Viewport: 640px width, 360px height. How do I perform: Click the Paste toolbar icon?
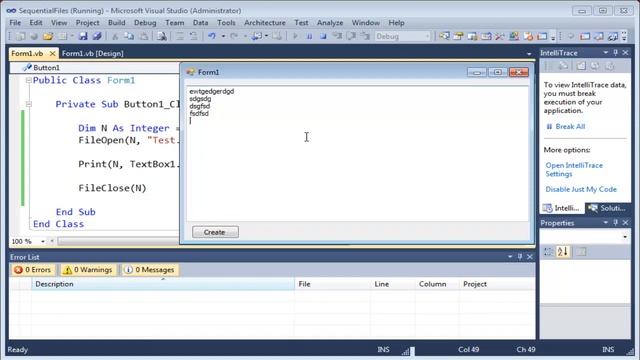pos(144,36)
